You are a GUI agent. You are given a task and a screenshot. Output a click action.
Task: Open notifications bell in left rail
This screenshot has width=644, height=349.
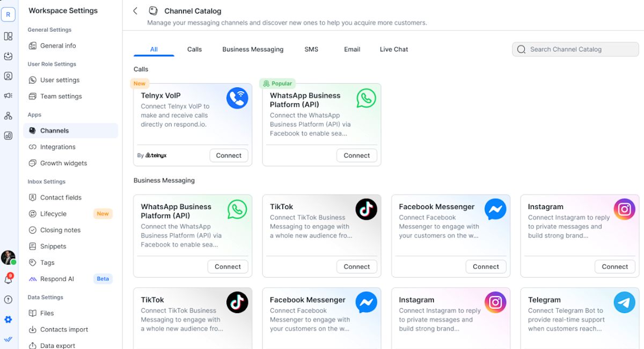point(8,280)
